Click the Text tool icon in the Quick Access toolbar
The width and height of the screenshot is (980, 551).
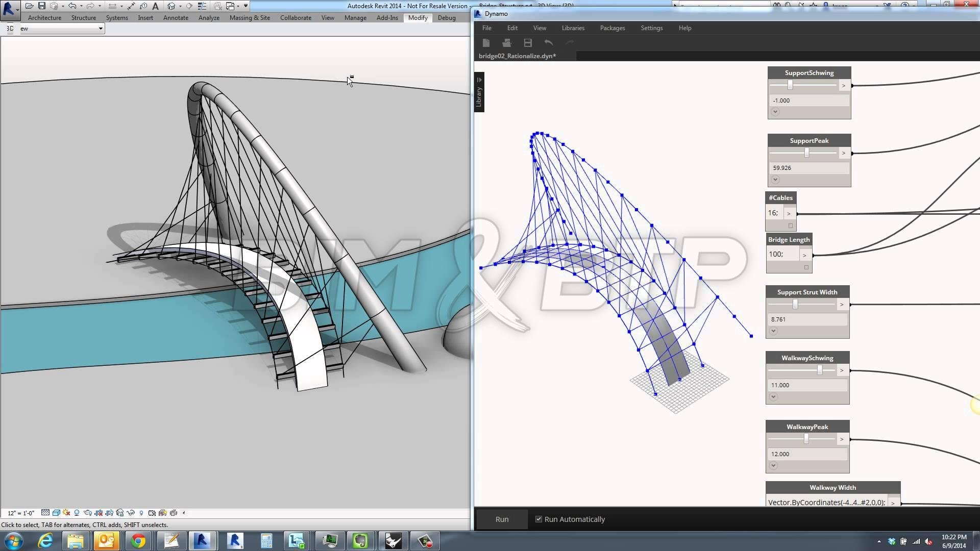click(x=155, y=6)
